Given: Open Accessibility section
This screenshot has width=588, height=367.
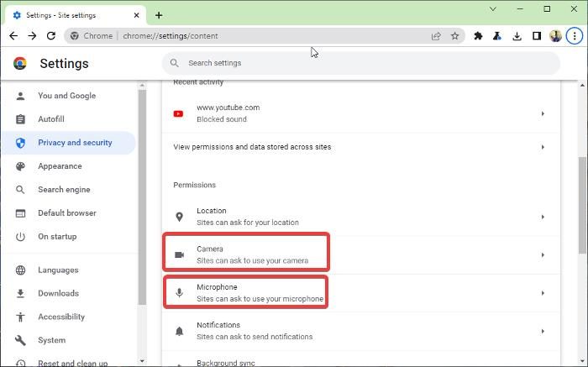Looking at the screenshot, I should point(68,317).
